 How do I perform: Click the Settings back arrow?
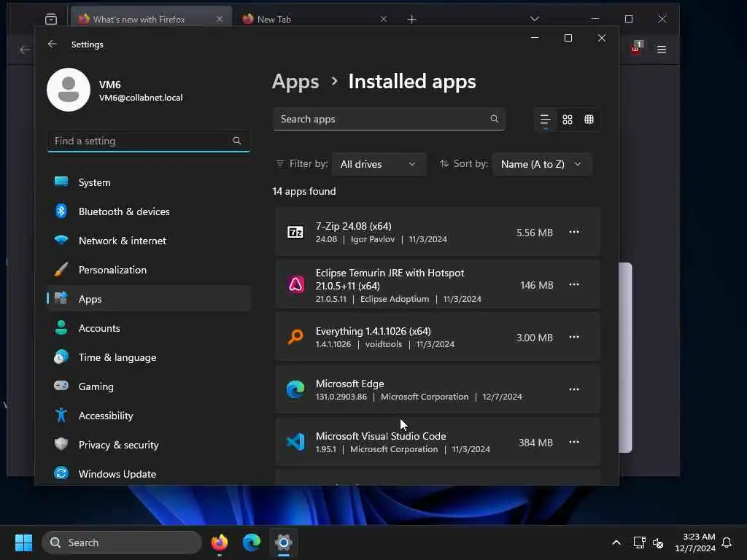[x=53, y=44]
